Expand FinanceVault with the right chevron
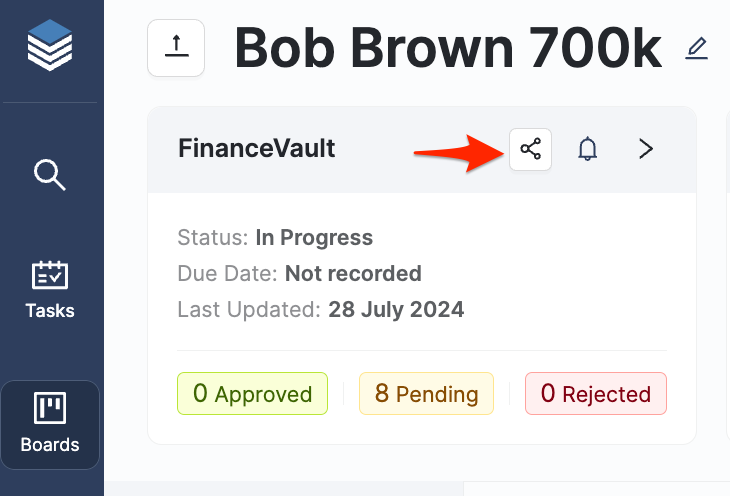This screenshot has height=496, width=730. 646,150
